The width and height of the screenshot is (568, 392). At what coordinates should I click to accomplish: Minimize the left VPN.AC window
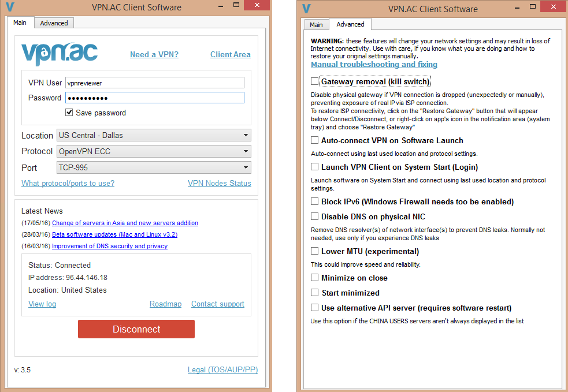pos(221,6)
